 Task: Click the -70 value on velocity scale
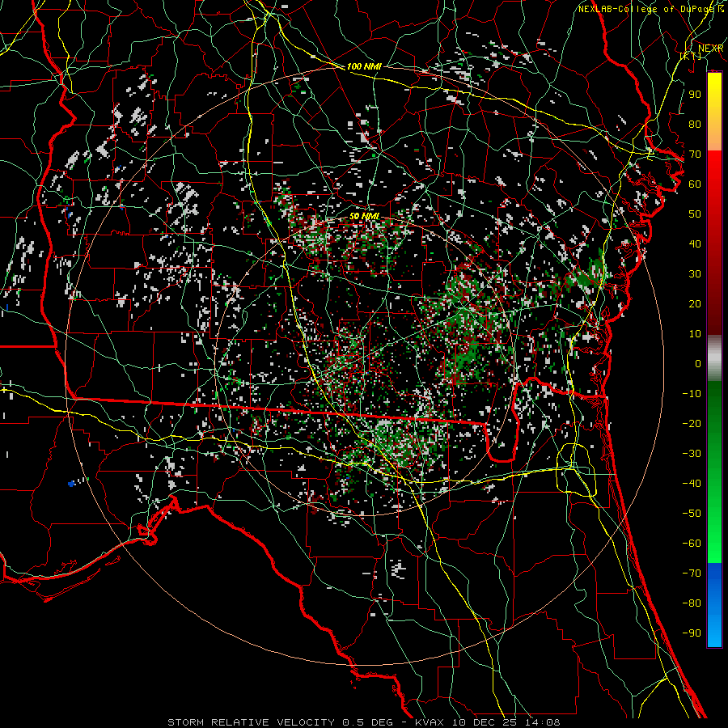(692, 574)
